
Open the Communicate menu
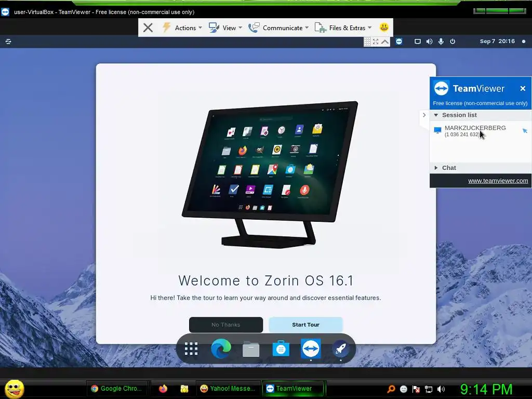278,28
